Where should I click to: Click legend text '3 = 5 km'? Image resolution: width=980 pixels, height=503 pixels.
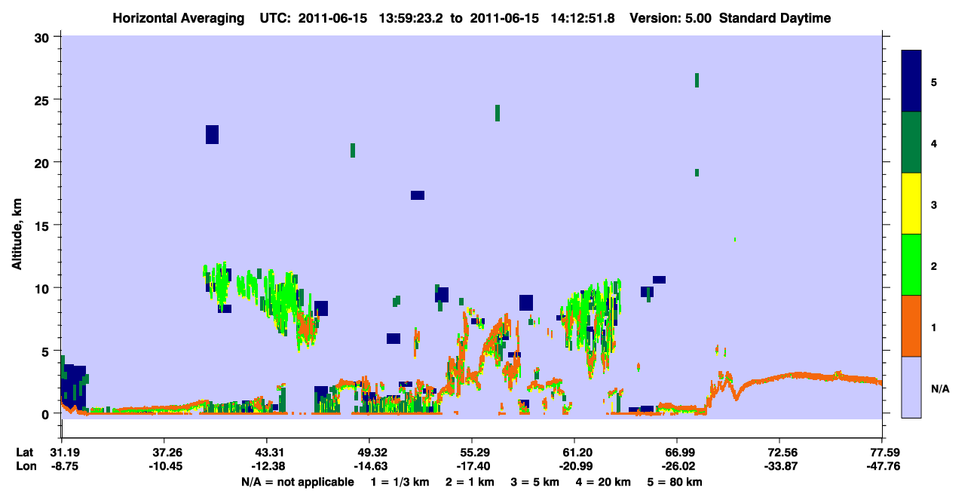534,482
